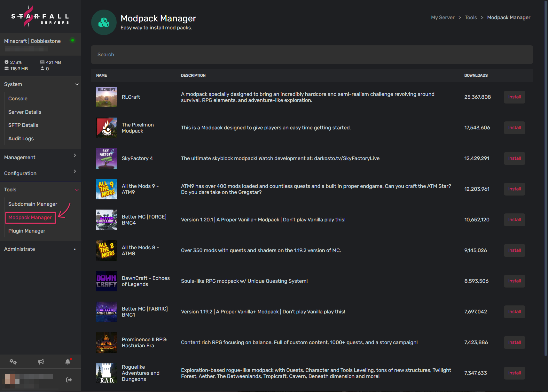Click the Starfall Servers logo
This screenshot has height=392, width=548.
(40, 17)
